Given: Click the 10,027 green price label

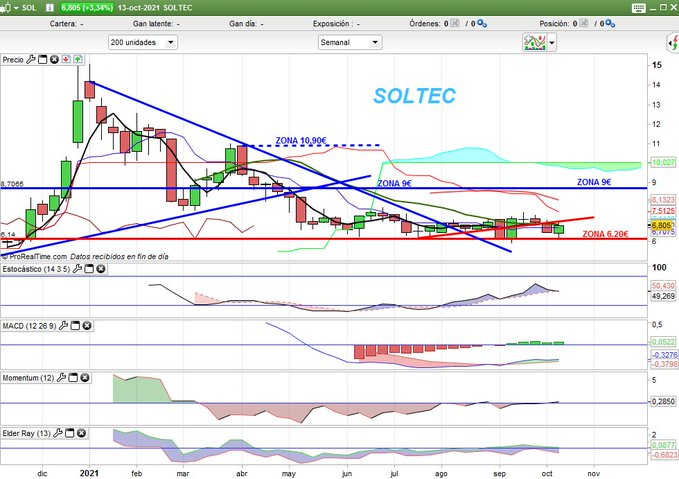Looking at the screenshot, I should [663, 162].
